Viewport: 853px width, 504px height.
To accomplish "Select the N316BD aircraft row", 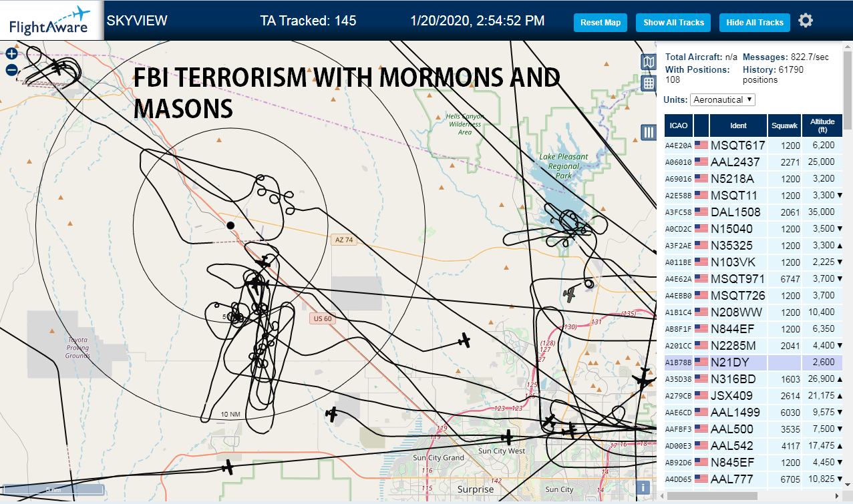I will point(753,379).
